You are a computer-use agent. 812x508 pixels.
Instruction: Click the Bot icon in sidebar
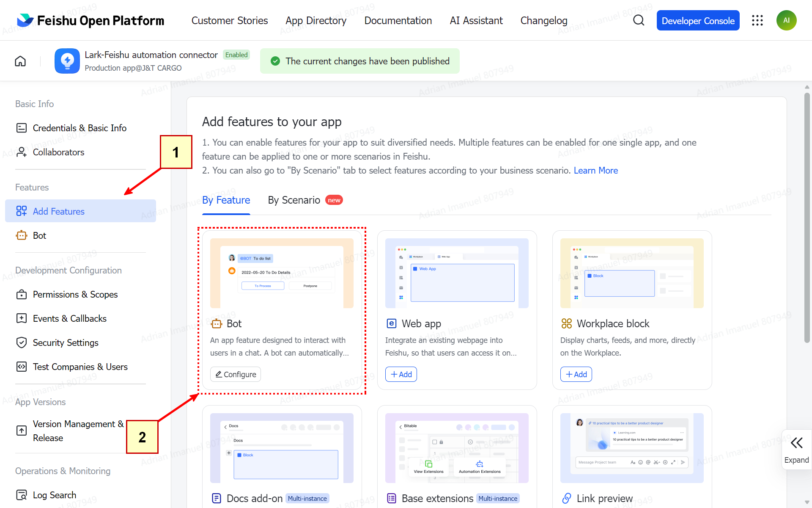point(22,235)
